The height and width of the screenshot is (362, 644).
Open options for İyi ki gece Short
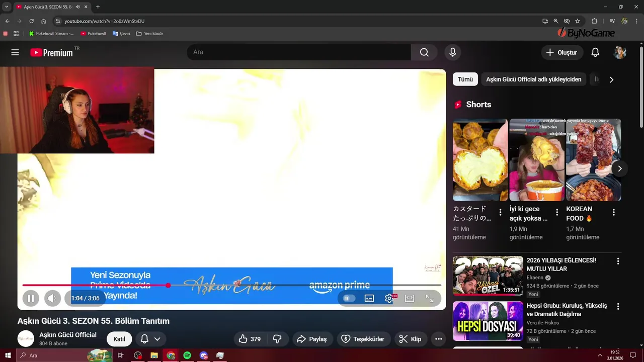pos(557,213)
